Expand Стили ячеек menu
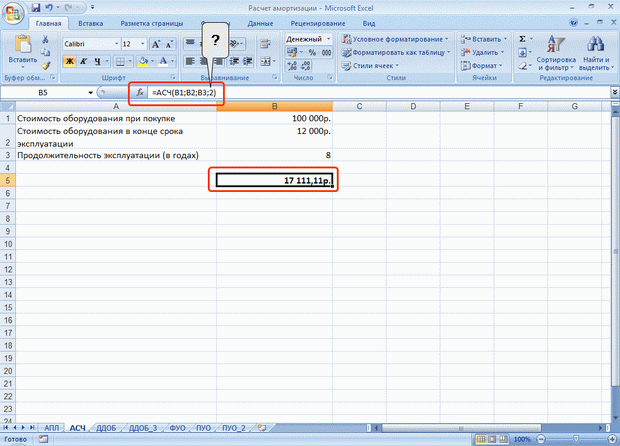 (370, 66)
